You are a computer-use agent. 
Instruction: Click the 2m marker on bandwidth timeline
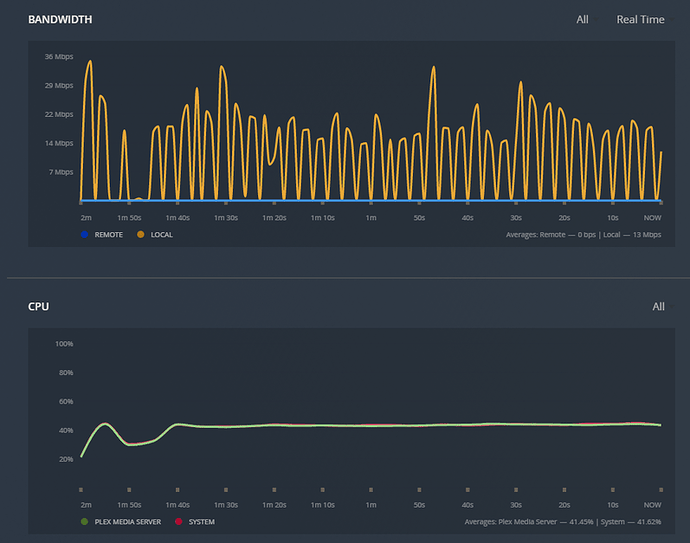coord(86,218)
